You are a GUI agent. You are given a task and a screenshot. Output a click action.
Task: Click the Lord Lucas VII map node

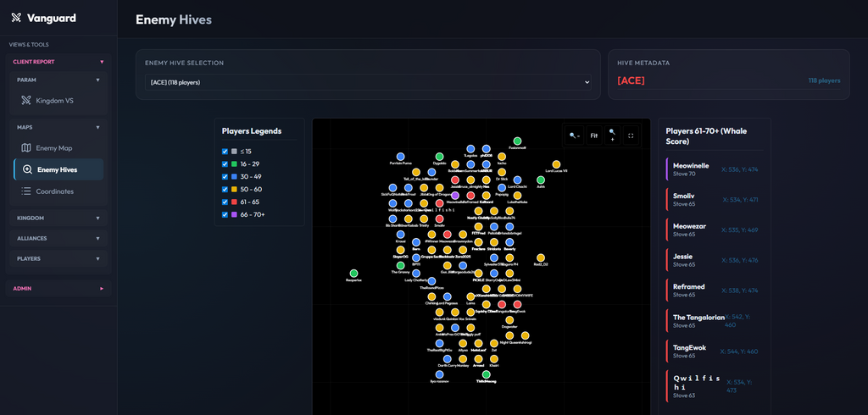(x=556, y=164)
